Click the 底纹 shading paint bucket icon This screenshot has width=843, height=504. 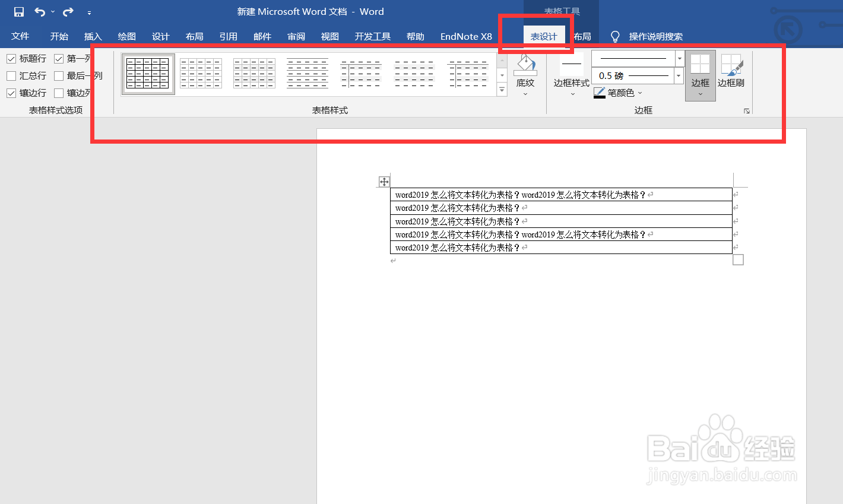[525, 65]
